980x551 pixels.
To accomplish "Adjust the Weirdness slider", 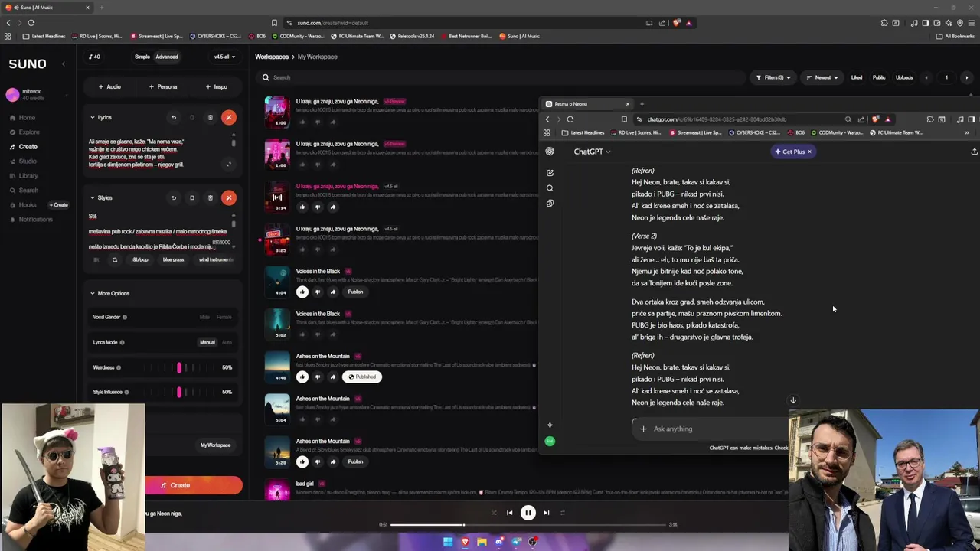I will (178, 367).
